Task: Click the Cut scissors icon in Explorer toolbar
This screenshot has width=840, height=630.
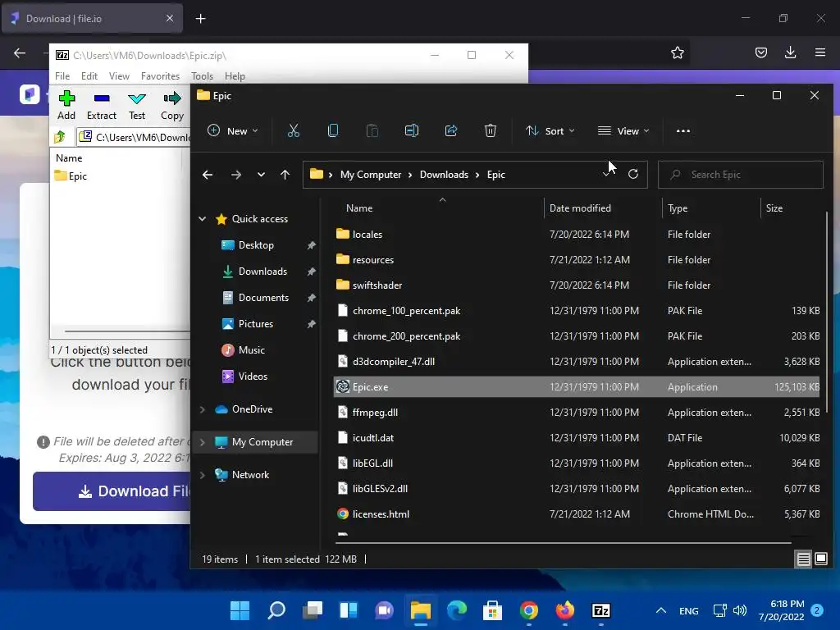Action: point(293,130)
